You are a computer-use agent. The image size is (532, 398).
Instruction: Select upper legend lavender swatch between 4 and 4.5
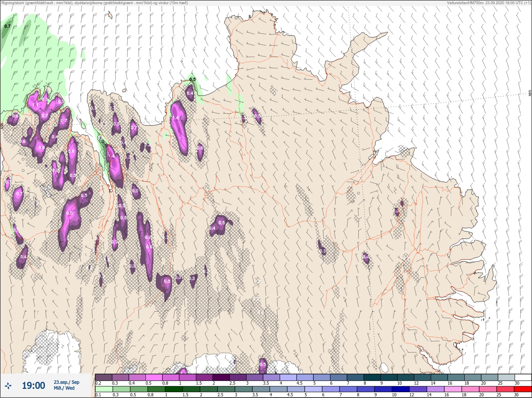pos(289,377)
